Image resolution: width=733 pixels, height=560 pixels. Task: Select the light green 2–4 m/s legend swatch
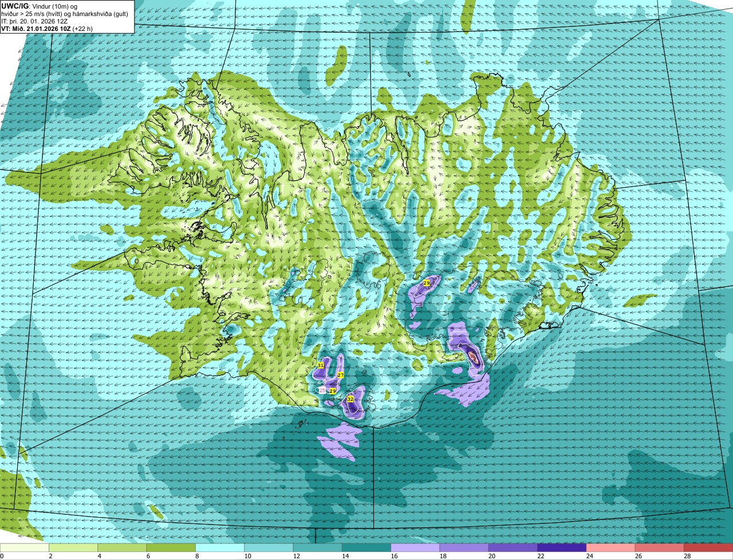tap(74, 547)
